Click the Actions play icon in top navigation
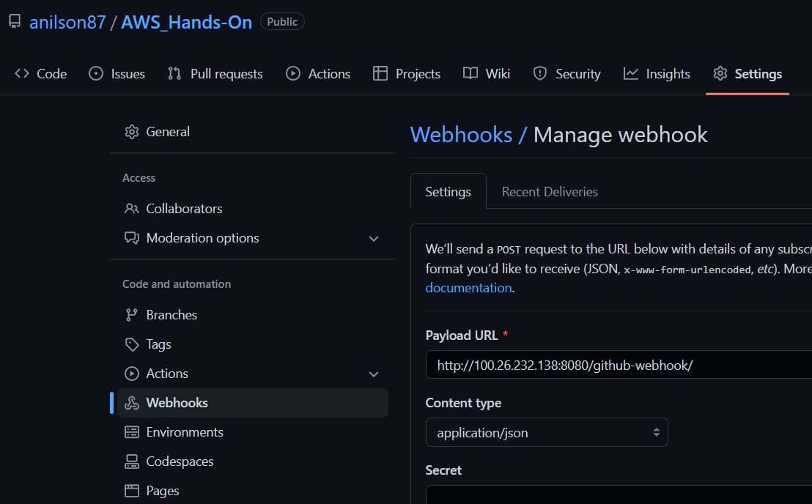This screenshot has width=812, height=504. tap(293, 73)
